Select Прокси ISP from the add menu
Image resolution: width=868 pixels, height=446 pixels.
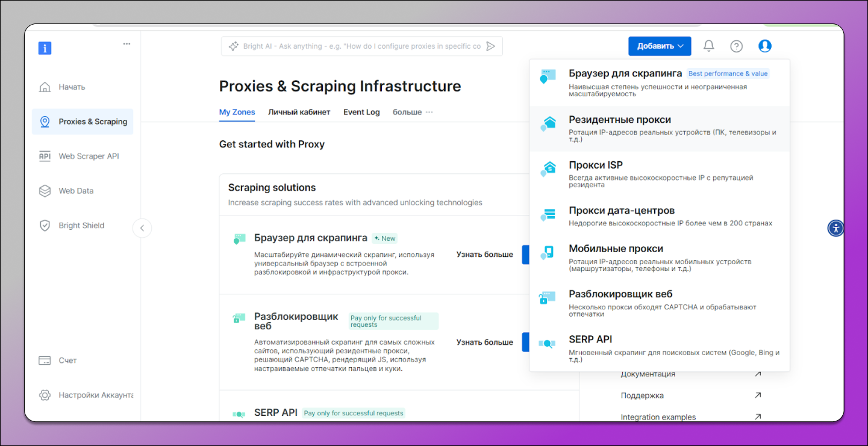click(x=660, y=174)
